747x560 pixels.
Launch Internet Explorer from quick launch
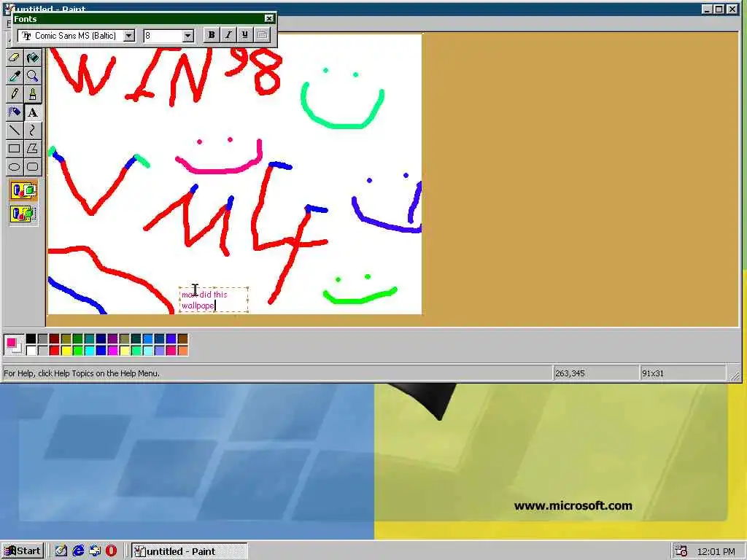tap(78, 551)
